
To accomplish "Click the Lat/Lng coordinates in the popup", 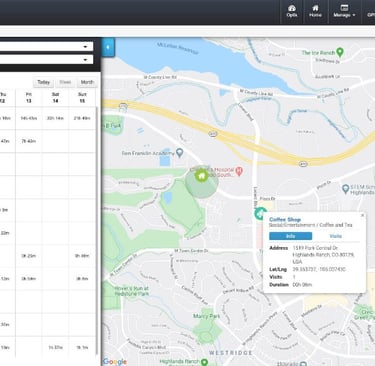I will [x=319, y=269].
